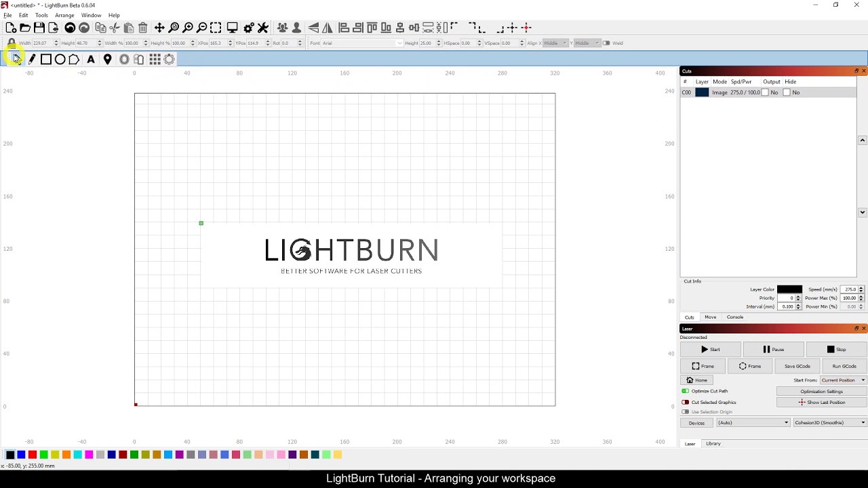Toggle Cut Selected Graphics switch

pos(685,402)
